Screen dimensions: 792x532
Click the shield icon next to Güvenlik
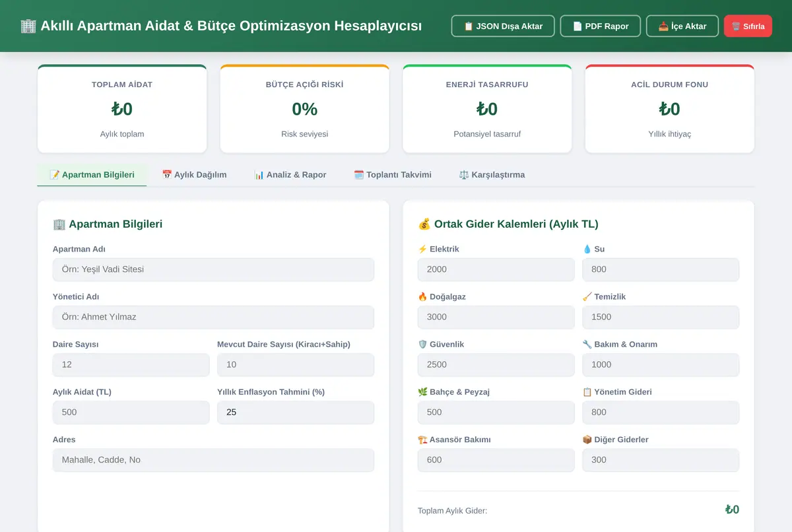coord(422,344)
